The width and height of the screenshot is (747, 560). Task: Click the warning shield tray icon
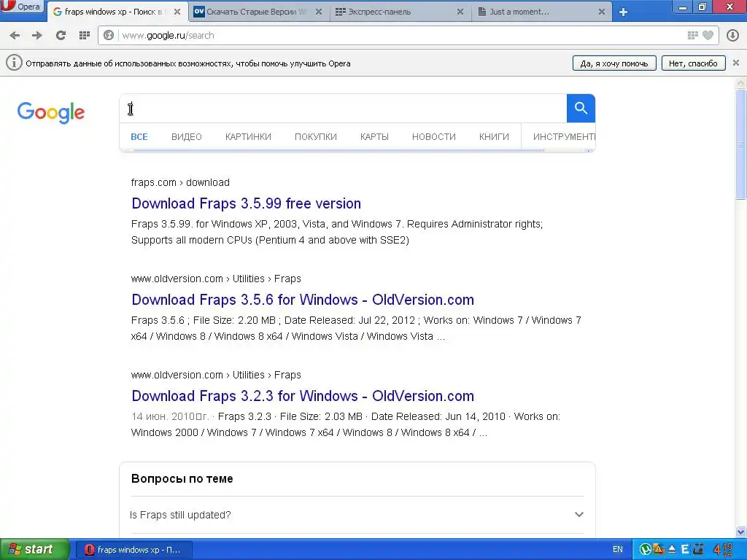point(659,550)
